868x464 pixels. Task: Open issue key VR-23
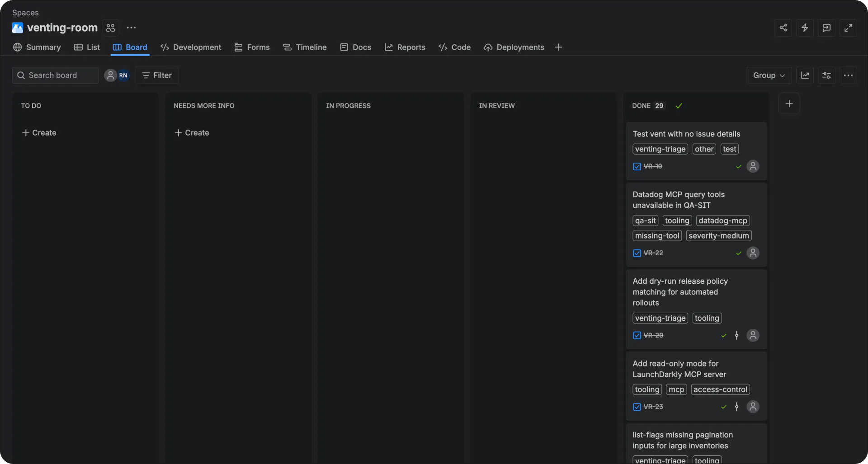tap(653, 407)
